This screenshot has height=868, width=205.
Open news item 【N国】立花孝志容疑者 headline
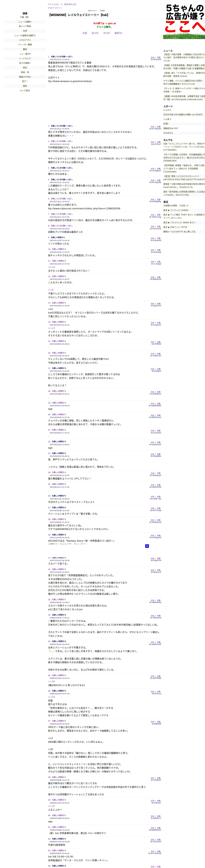point(184,67)
